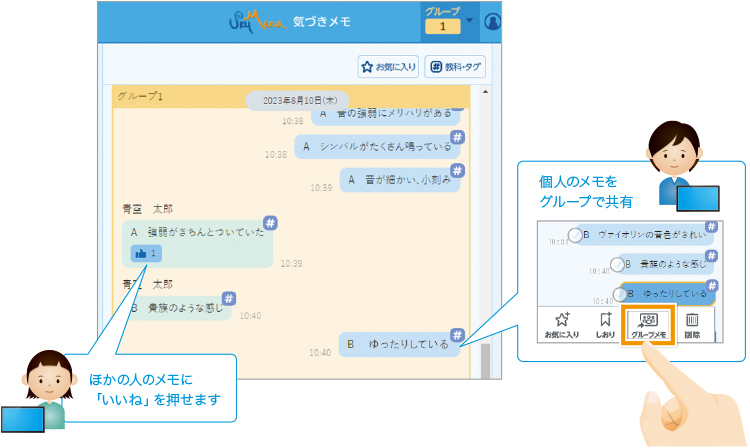Check the circle beside ヴァイオリンの音色 memo
The width and height of the screenshot is (750, 448).
[x=575, y=235]
